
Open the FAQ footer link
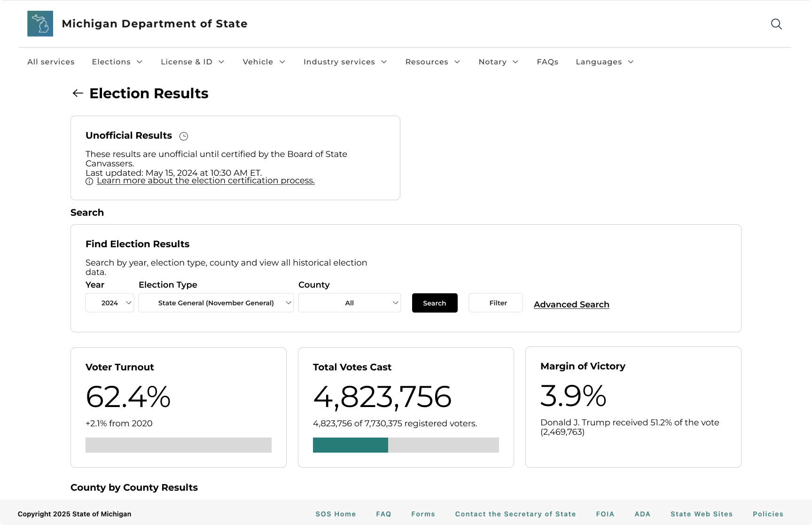pos(383,514)
